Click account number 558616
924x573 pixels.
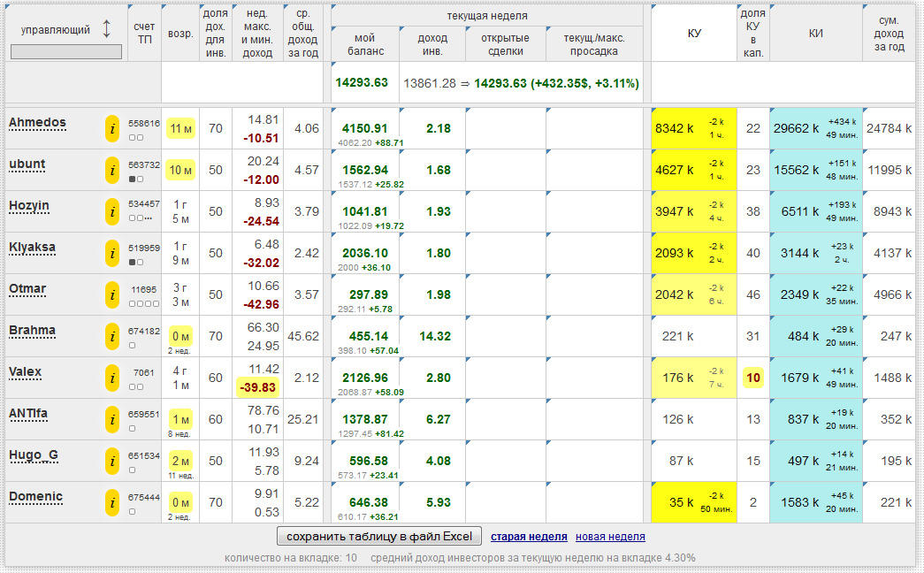144,123
